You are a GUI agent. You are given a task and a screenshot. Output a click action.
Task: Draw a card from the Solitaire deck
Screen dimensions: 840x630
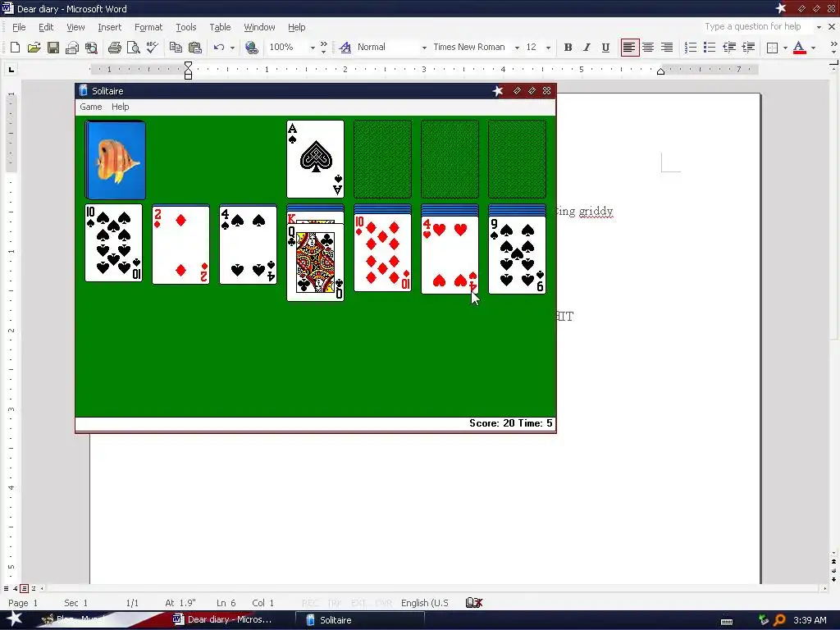point(115,160)
